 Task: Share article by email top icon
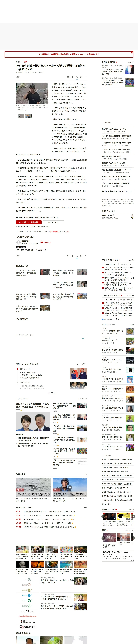(x=68, y=77)
